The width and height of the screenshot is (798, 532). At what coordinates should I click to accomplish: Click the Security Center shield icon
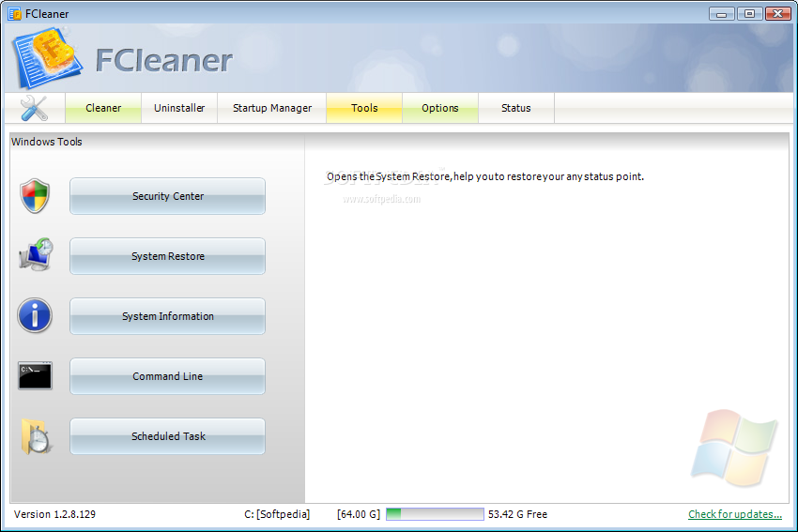coord(35,196)
